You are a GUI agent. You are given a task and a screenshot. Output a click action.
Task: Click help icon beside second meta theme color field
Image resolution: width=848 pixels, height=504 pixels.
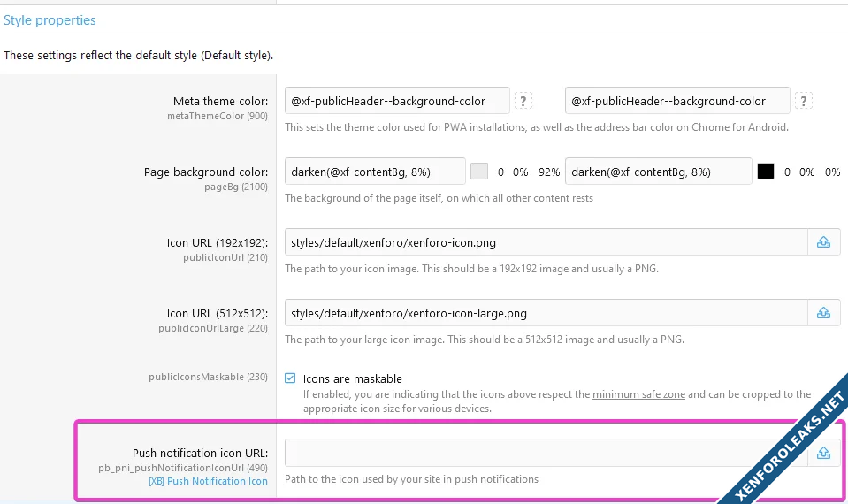[804, 101]
